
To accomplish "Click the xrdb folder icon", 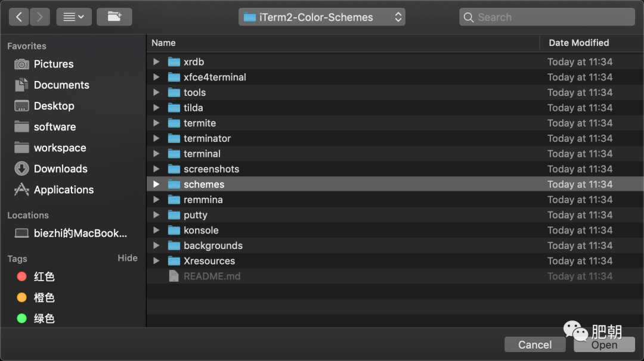I will click(x=174, y=61).
